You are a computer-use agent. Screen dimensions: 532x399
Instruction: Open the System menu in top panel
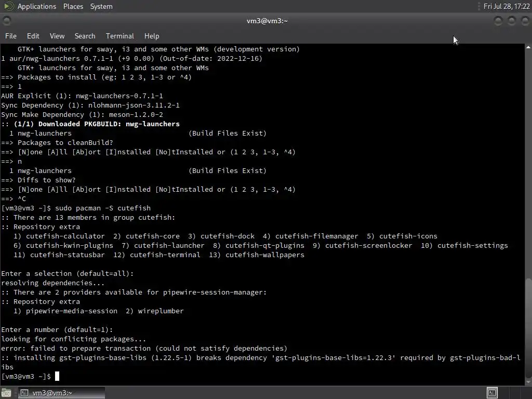tap(101, 6)
